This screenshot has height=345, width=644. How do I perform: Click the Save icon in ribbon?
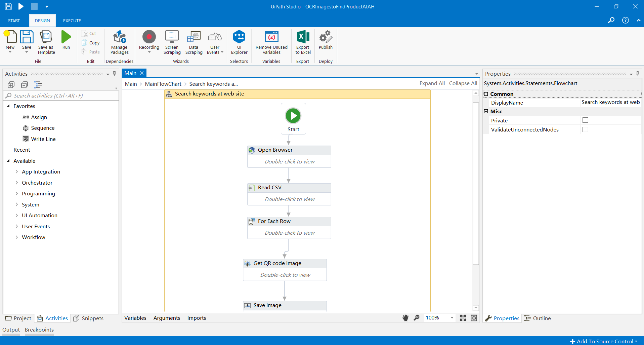27,37
